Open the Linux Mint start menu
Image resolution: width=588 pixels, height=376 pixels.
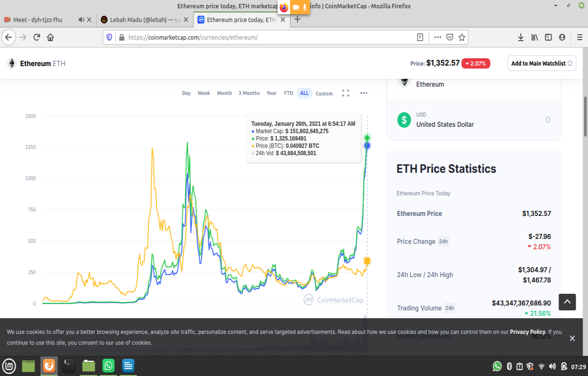click(x=9, y=366)
